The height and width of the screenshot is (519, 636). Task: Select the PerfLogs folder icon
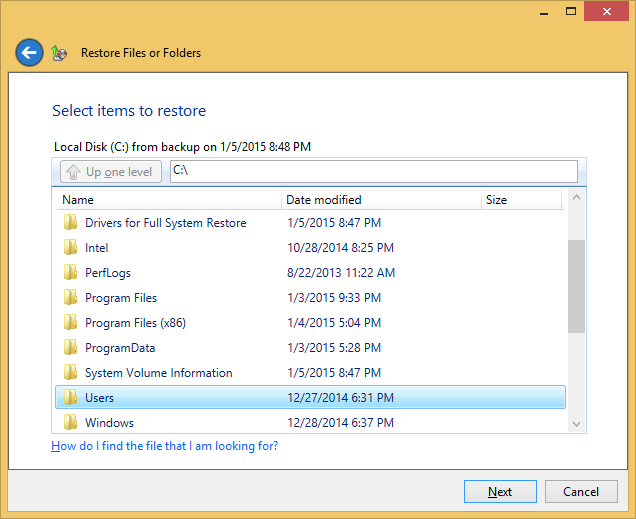pos(70,273)
